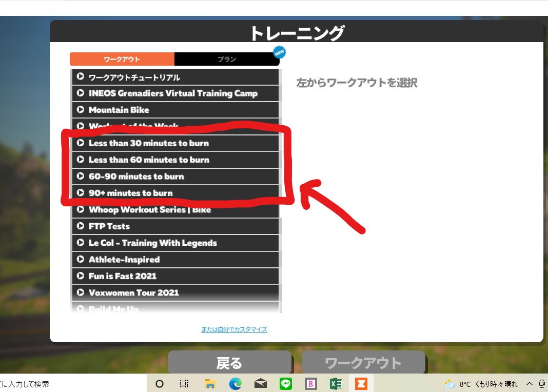Open the Fun is Fast 2021 category
The image size is (548, 392).
tap(175, 276)
